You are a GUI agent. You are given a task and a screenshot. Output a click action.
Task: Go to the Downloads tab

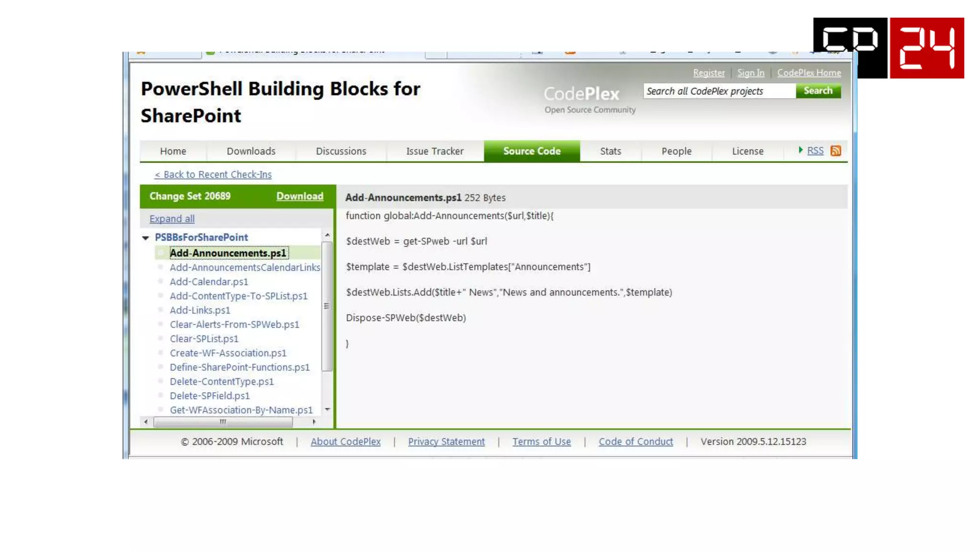[x=251, y=151]
